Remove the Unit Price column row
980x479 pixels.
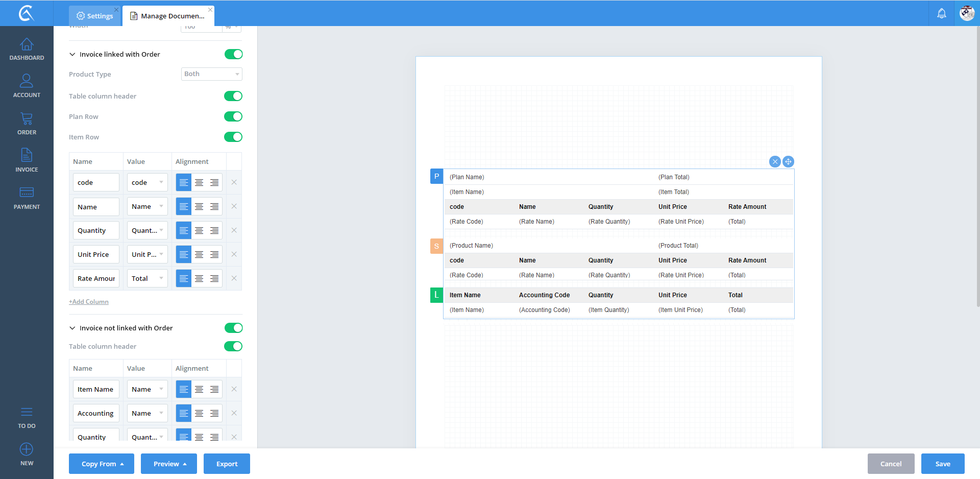coord(234,254)
